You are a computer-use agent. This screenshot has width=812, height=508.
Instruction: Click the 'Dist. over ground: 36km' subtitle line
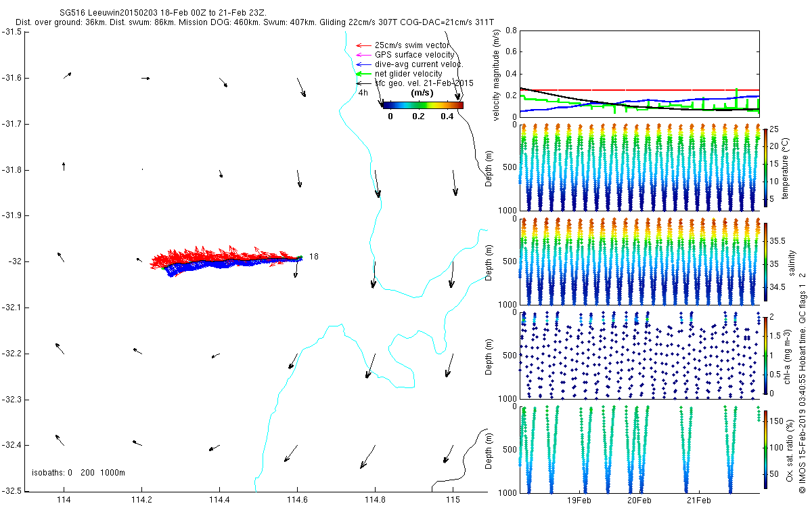(254, 23)
